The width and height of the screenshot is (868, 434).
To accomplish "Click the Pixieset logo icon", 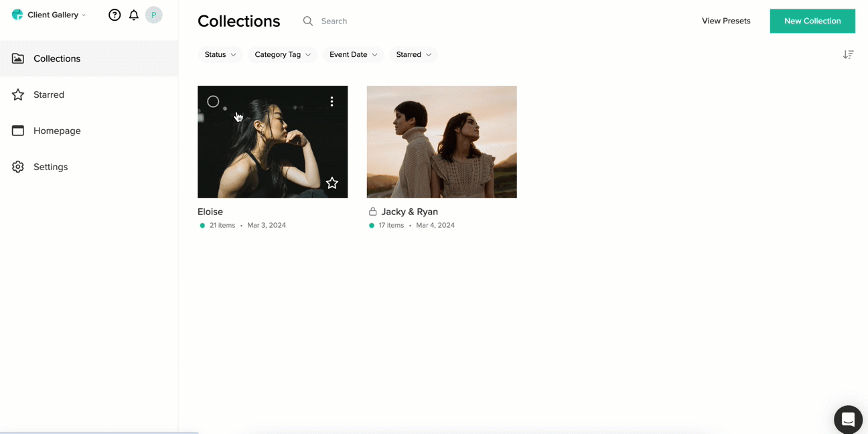I will tap(17, 15).
